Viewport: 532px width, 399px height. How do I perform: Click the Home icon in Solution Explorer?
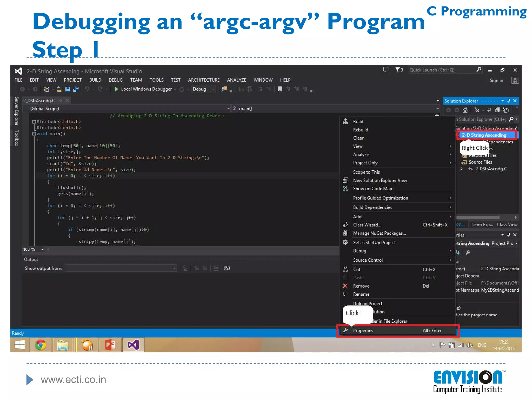(465, 110)
